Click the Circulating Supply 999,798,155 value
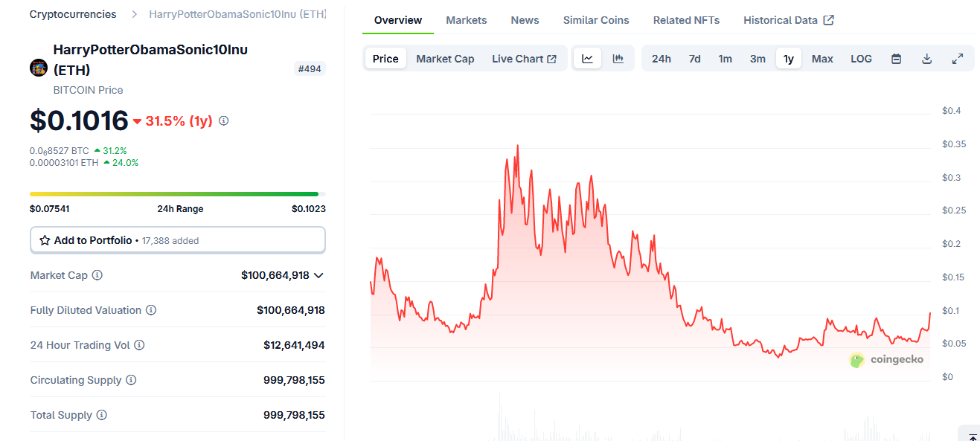 294,380
